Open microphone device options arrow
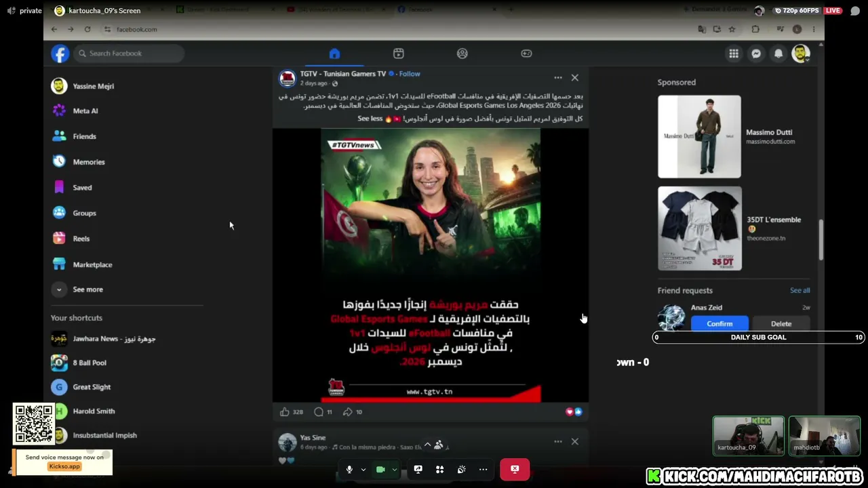Image resolution: width=868 pixels, height=488 pixels. 363,469
